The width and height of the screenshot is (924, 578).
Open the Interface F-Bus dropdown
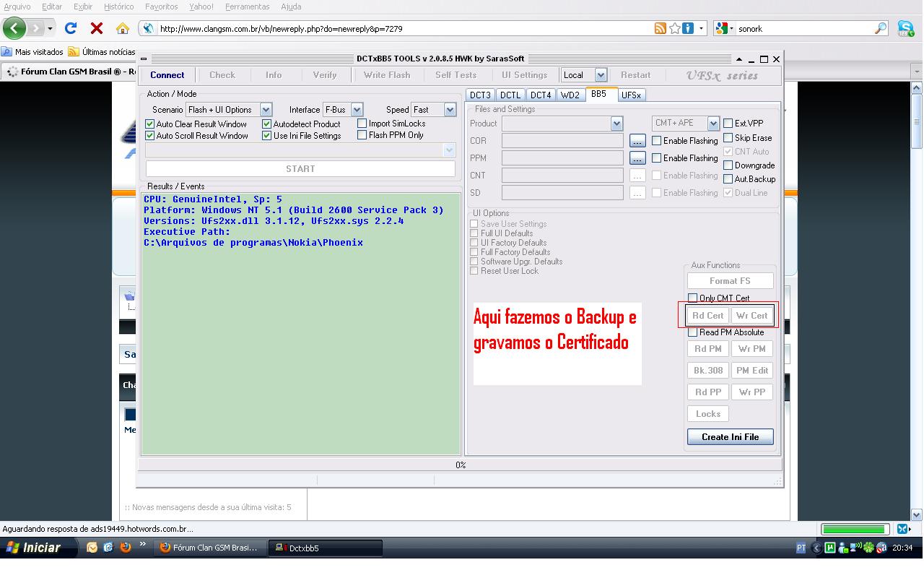357,110
